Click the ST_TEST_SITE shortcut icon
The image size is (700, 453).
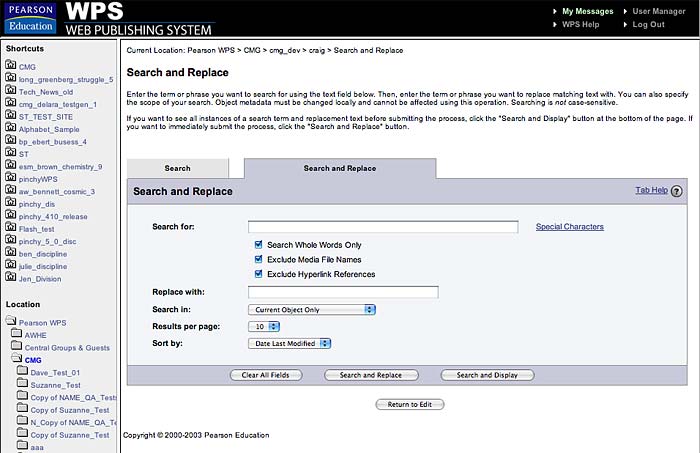pyautogui.click(x=11, y=115)
